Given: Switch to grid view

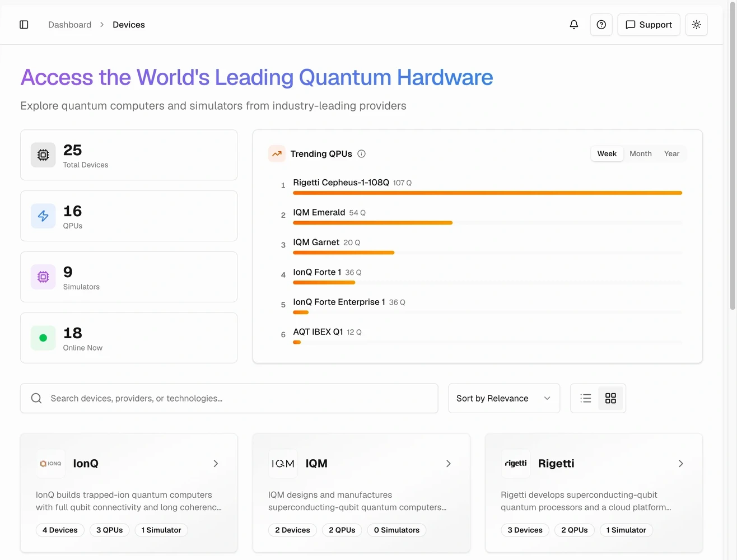Looking at the screenshot, I should [610, 398].
